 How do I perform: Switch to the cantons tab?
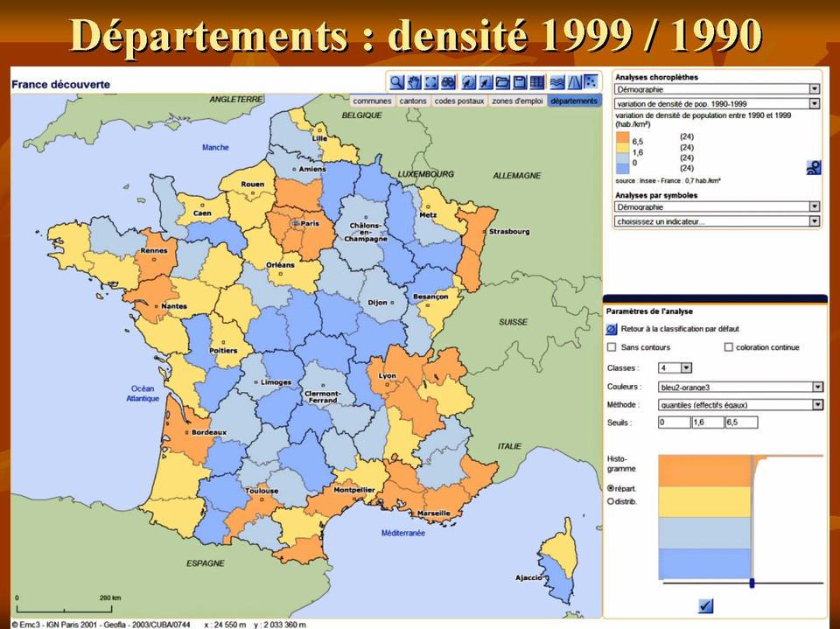pos(413,101)
